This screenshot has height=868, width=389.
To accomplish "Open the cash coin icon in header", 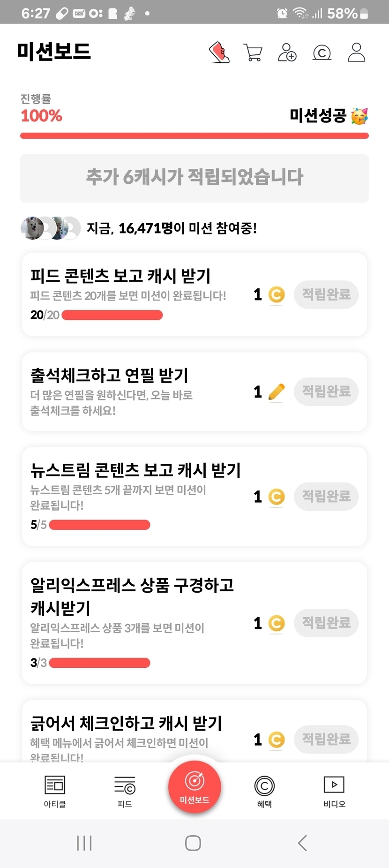I will tap(322, 53).
